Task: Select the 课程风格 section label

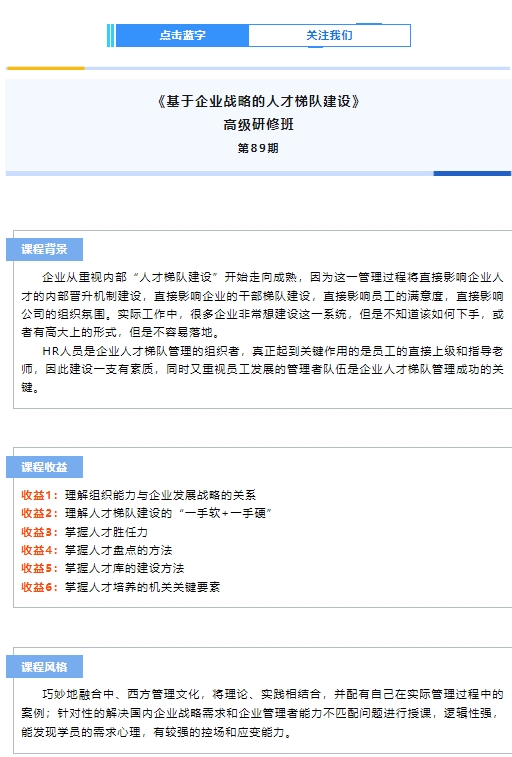Action: tap(44, 667)
